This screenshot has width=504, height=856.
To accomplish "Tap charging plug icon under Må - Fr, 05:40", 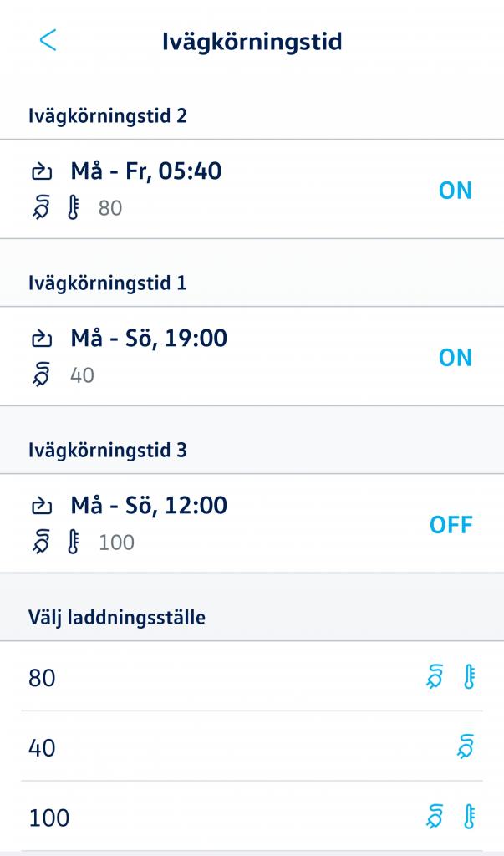I will (42, 208).
